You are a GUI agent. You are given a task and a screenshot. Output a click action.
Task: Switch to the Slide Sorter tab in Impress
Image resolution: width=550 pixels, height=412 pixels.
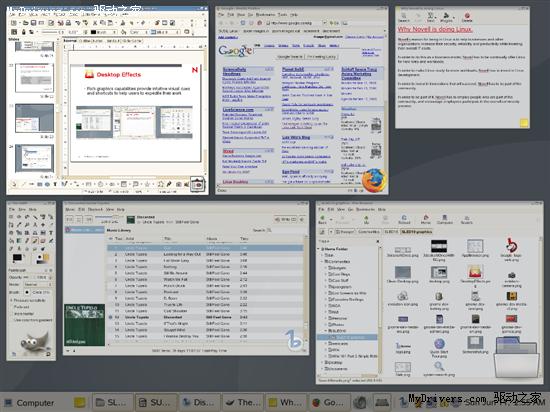point(132,41)
